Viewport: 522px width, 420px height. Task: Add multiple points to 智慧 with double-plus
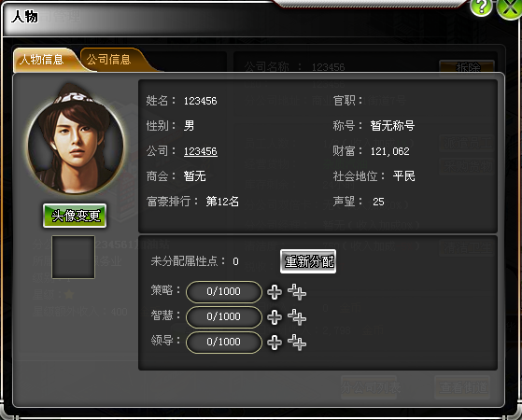tap(297, 317)
